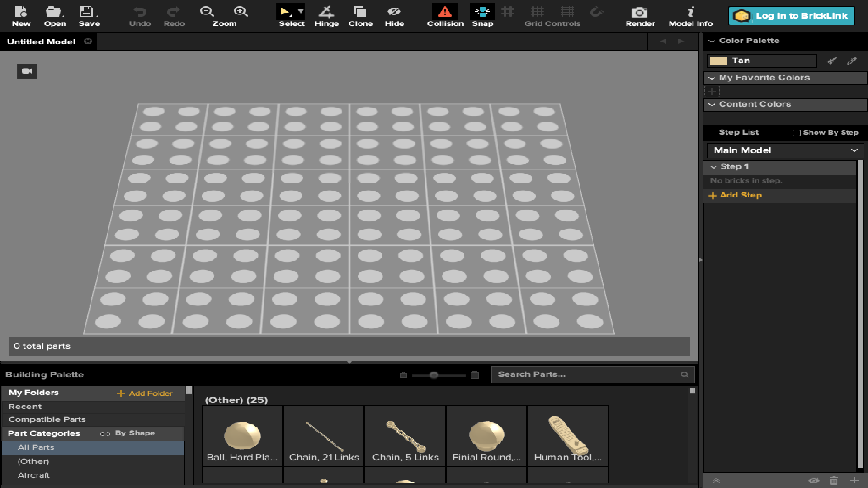Image resolution: width=868 pixels, height=488 pixels.
Task: Click the Zoom in magnifier icon
Action: [x=241, y=12]
